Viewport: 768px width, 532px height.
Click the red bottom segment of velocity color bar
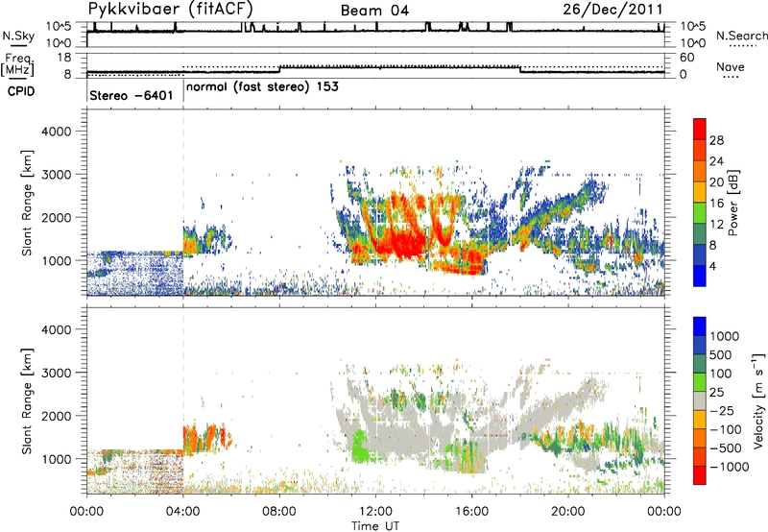coord(700,475)
